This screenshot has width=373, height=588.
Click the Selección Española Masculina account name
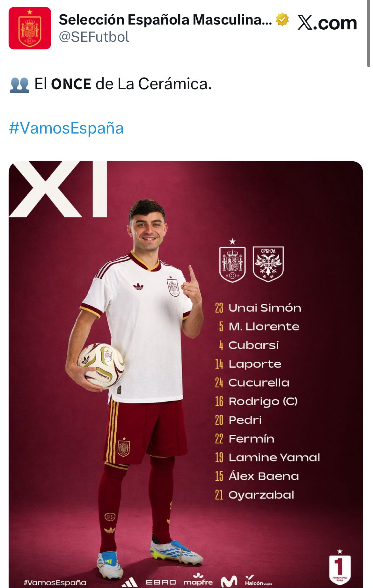tap(165, 20)
